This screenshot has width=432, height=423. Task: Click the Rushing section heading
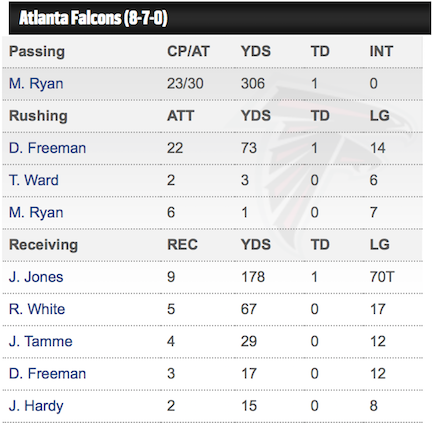pyautogui.click(x=38, y=116)
